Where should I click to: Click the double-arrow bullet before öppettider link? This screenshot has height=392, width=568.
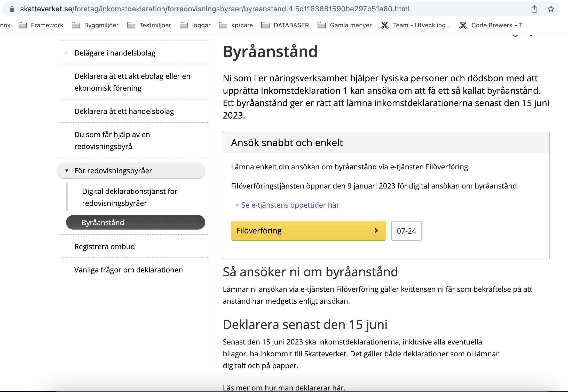tap(237, 205)
